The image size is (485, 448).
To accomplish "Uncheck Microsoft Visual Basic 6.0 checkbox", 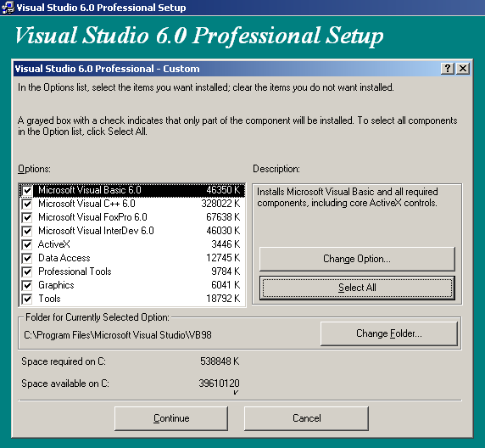I will point(27,190).
